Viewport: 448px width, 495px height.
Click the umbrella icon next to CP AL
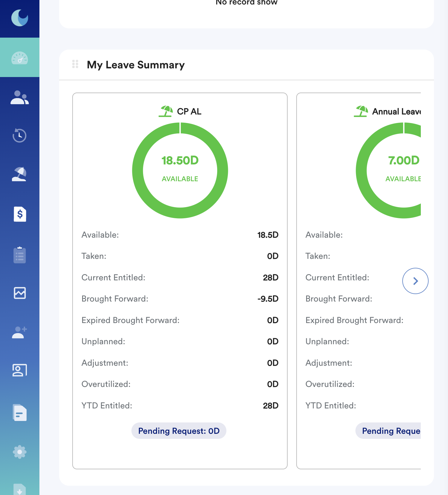[x=166, y=111]
